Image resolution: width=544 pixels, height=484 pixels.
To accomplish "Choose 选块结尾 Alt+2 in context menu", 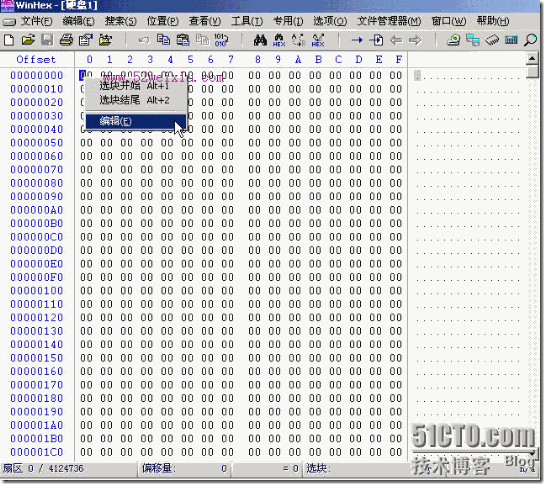I will pyautogui.click(x=136, y=100).
